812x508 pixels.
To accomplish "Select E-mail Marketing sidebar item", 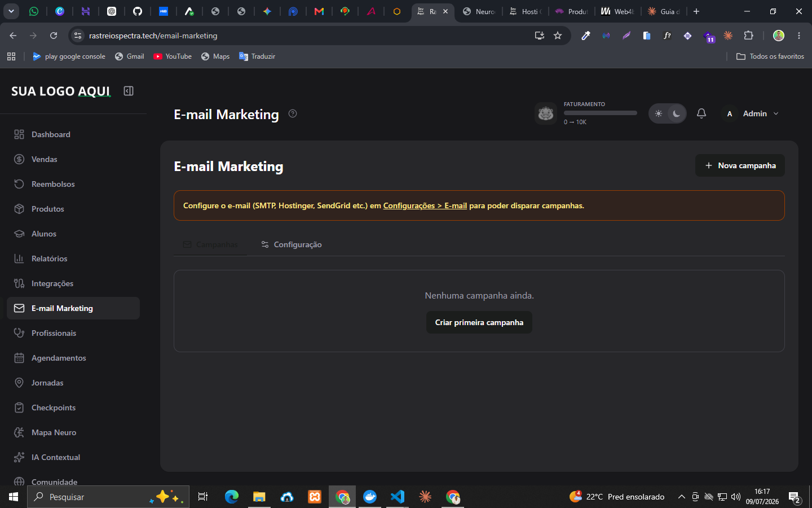I will [73, 308].
